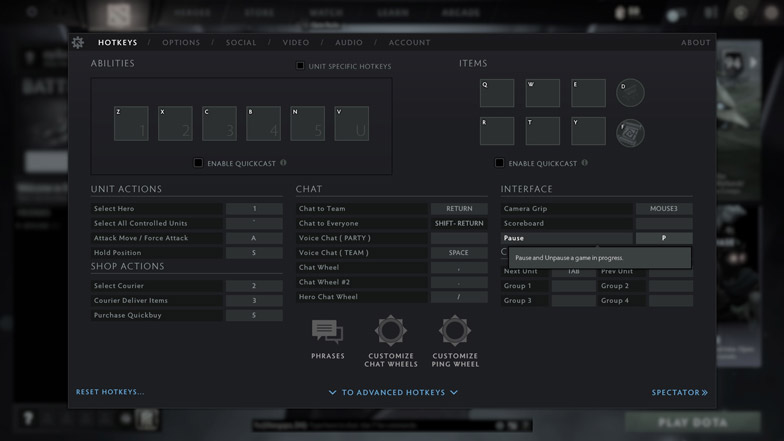Set Group 1 key binding

(x=574, y=286)
